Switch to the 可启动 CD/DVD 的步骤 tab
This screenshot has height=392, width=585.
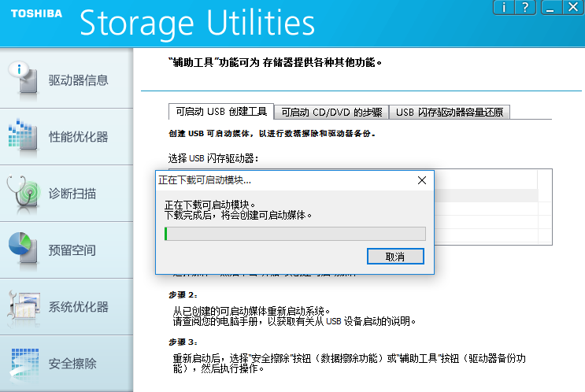tap(331, 112)
